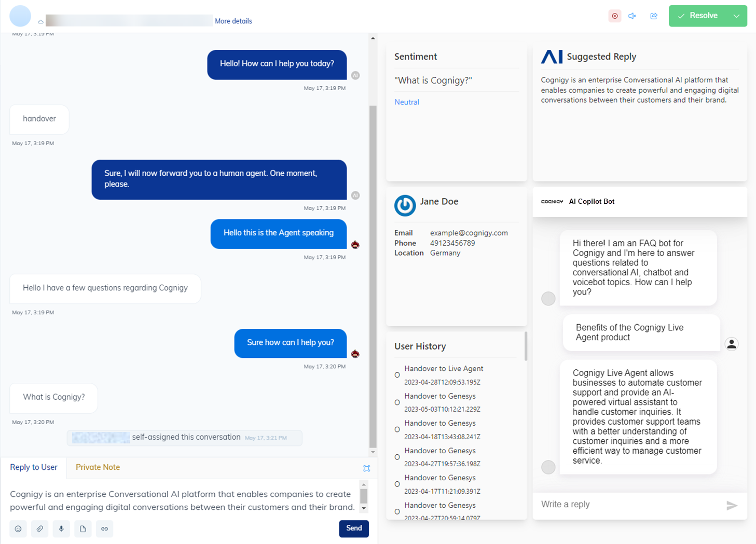The image size is (756, 544).
Task: Select Handover to Live Agent history entry
Action: [444, 375]
